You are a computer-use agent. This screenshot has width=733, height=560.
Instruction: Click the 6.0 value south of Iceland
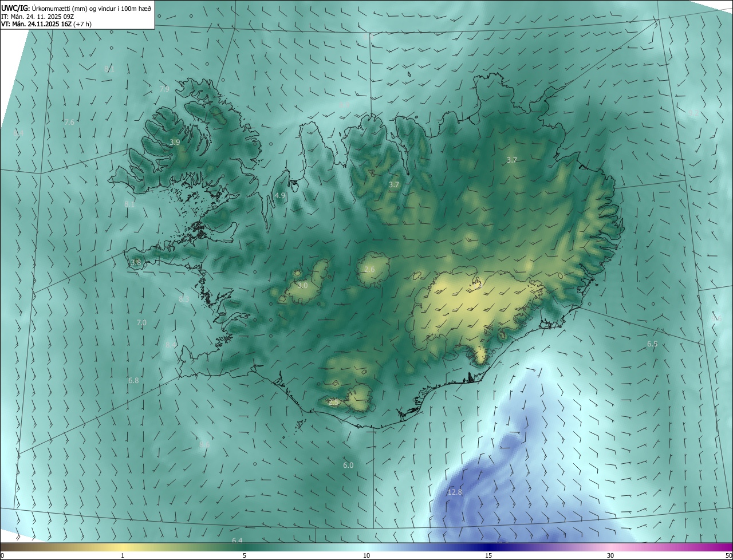coord(348,466)
